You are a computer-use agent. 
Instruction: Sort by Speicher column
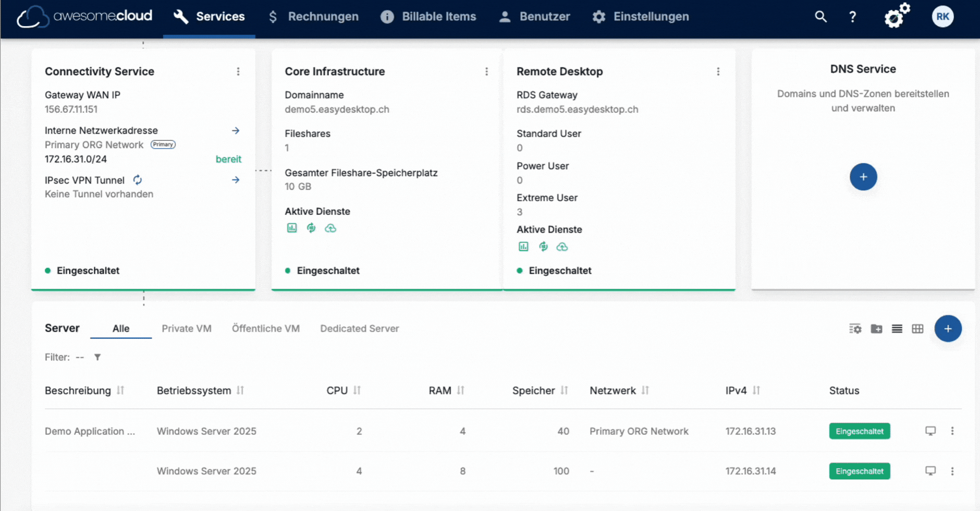tap(565, 390)
